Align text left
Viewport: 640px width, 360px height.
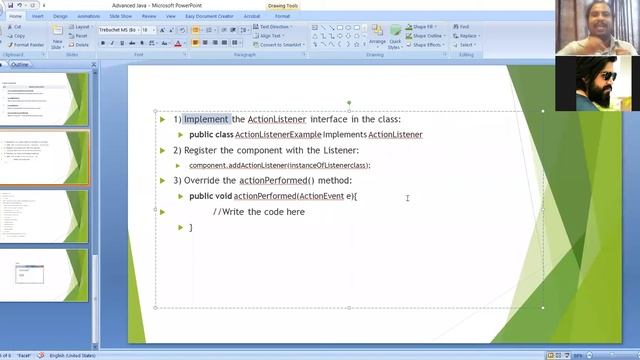196,42
